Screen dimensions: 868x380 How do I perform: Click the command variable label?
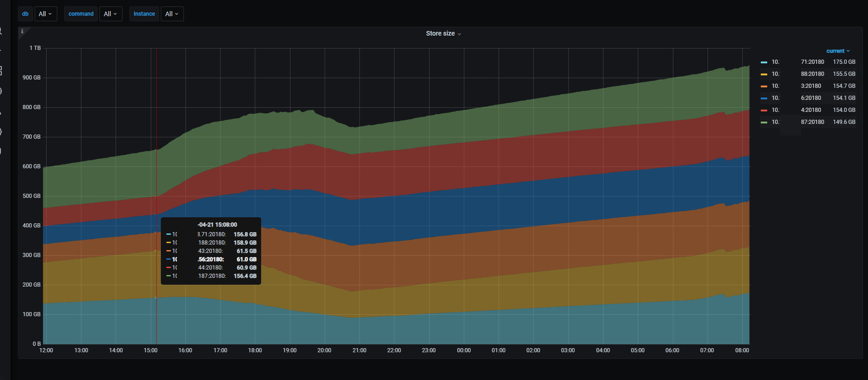(x=81, y=14)
